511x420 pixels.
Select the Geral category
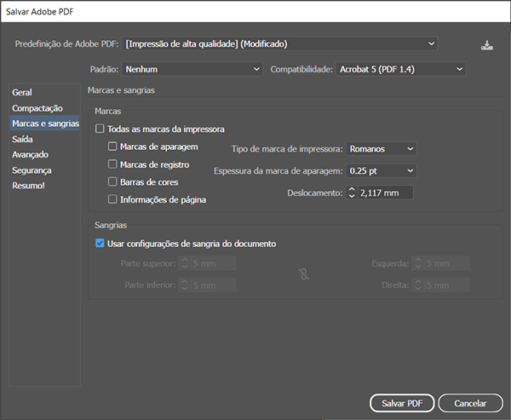tap(22, 93)
